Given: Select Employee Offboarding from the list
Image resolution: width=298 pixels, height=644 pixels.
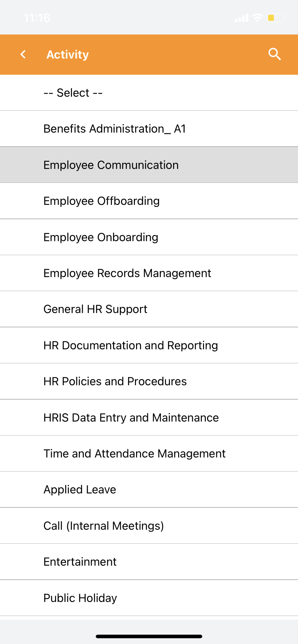Looking at the screenshot, I should point(149,201).
